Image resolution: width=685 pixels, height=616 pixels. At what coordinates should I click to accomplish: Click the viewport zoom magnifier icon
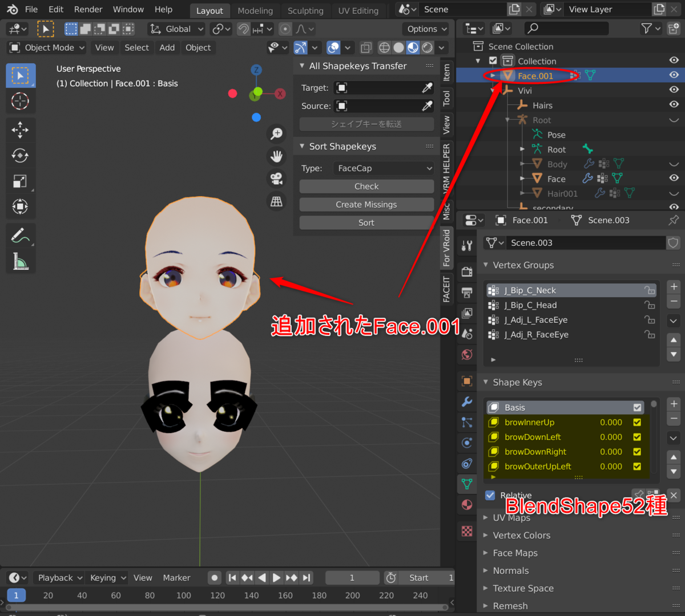pos(277,133)
